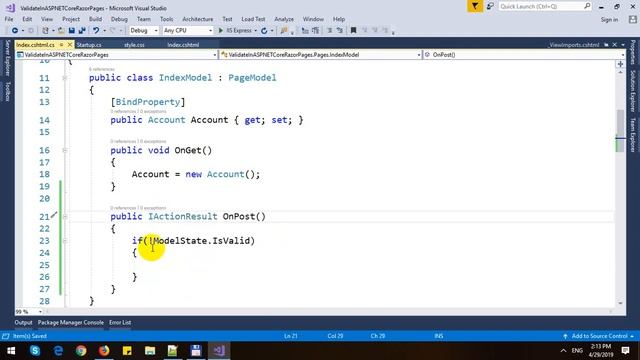Viewport: 640px width, 360px height.
Task: Click in the Quick Launch search box
Action: pos(544,6)
